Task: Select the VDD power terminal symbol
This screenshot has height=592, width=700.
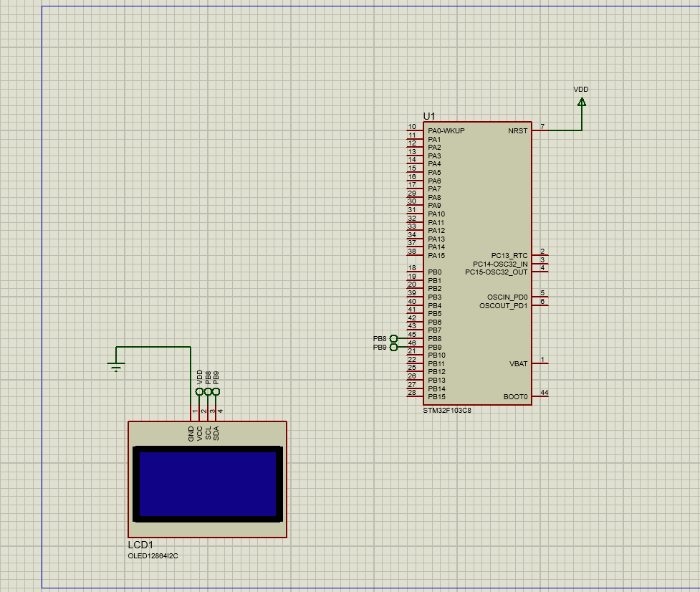Action: coord(581,100)
